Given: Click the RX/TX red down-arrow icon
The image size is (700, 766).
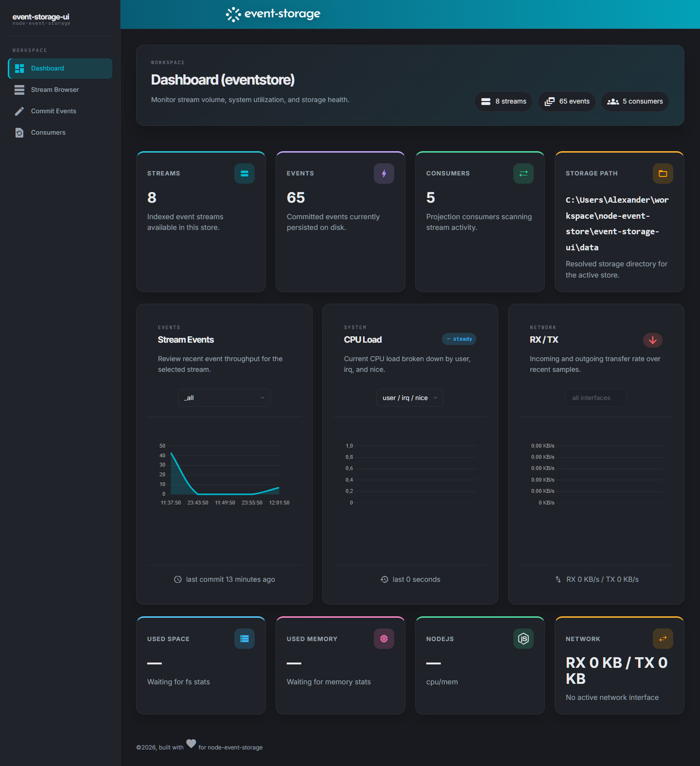Looking at the screenshot, I should point(653,340).
